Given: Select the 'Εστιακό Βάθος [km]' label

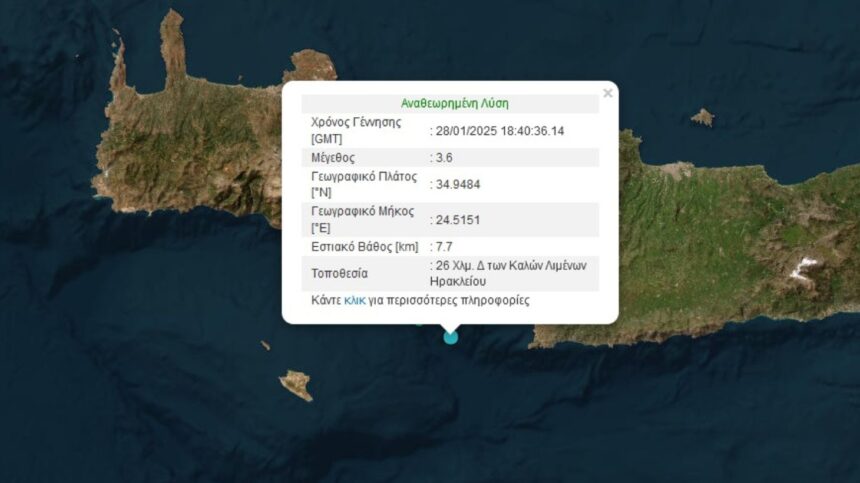Looking at the screenshot, I should (365, 247).
